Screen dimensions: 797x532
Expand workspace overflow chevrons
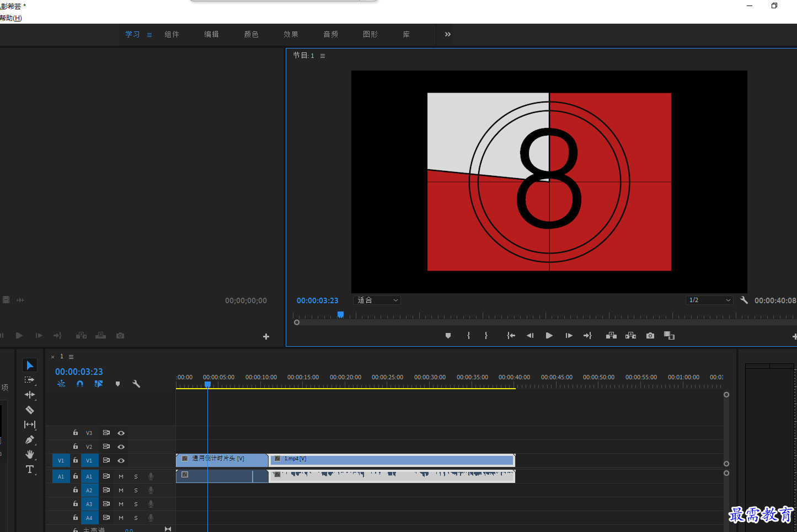(448, 34)
